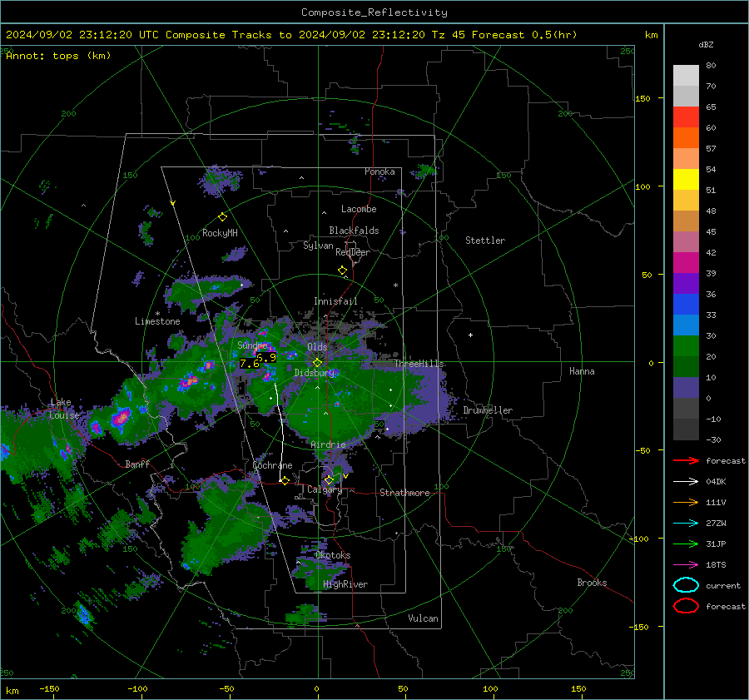
Task: Click the cyan current ellipse icon
Action: coord(686,585)
